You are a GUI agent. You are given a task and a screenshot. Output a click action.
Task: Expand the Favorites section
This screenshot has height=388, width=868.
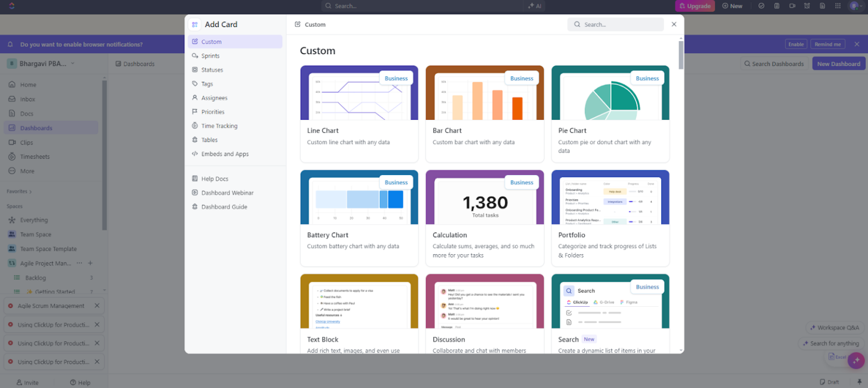pos(19,191)
